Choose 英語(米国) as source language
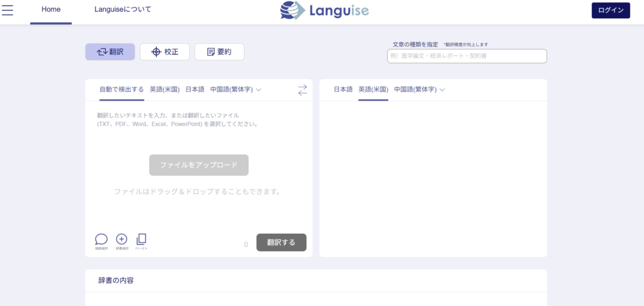Screen dimensions: 644x306 [165, 89]
